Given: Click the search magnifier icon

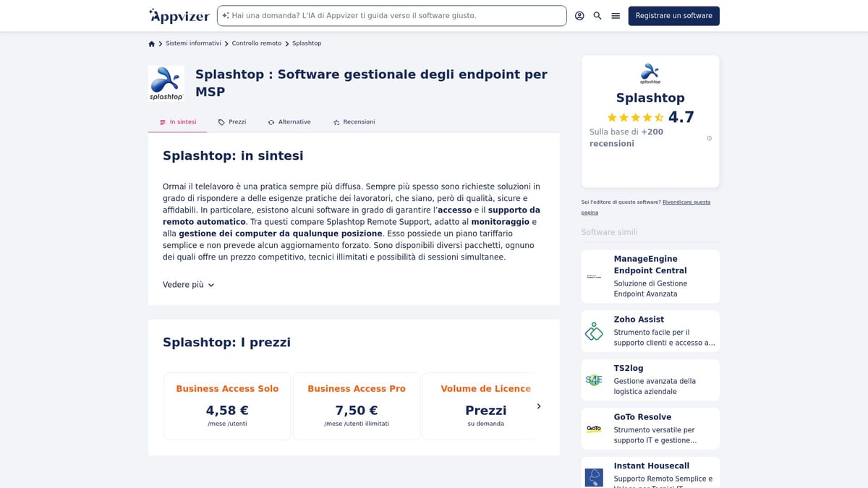Looking at the screenshot, I should click(x=597, y=15).
